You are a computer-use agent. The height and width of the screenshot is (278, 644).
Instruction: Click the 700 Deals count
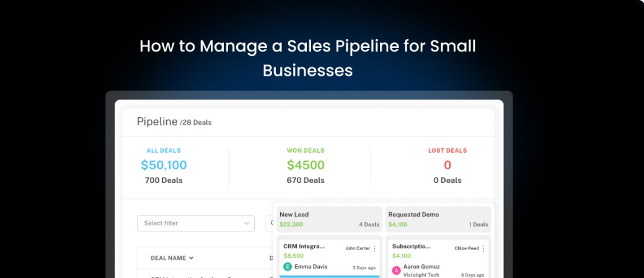click(x=164, y=181)
